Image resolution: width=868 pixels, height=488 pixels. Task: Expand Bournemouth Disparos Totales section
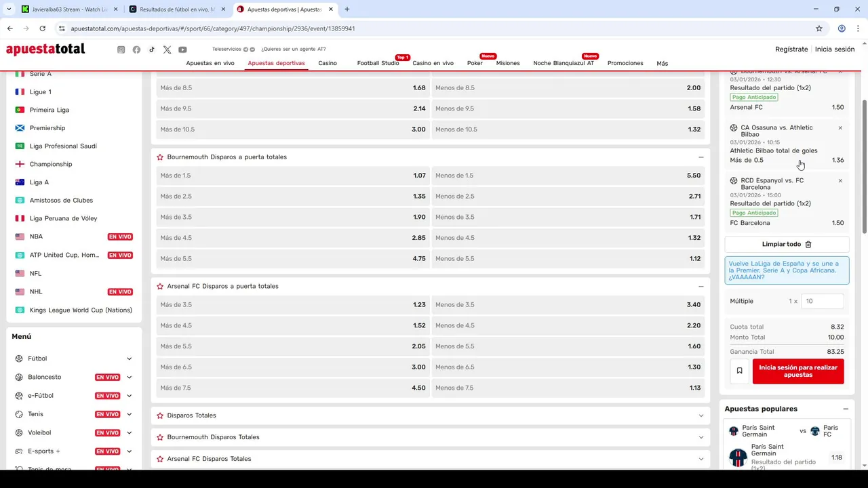(701, 437)
